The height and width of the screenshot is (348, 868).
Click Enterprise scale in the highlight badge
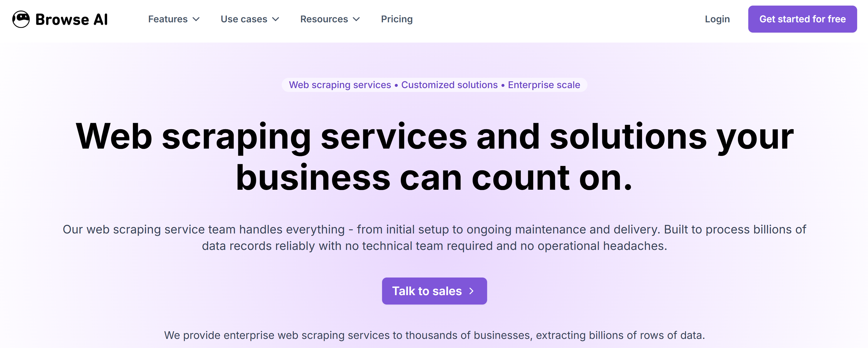click(543, 85)
